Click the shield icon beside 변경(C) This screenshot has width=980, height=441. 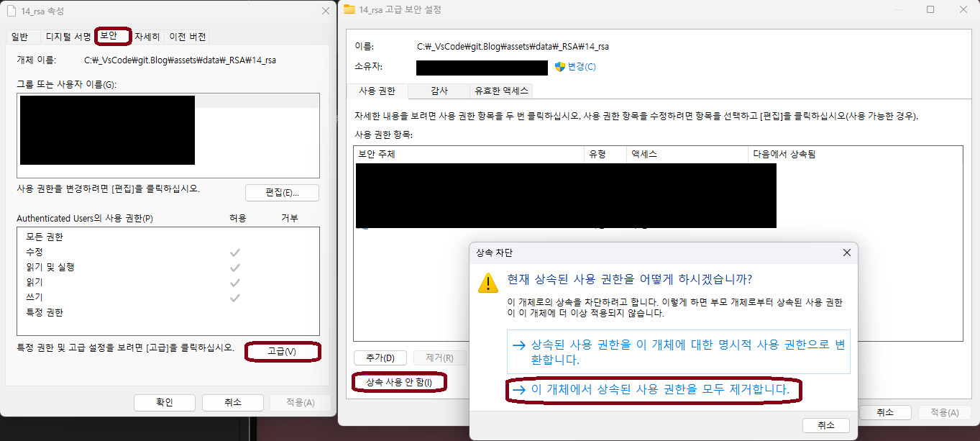(560, 67)
